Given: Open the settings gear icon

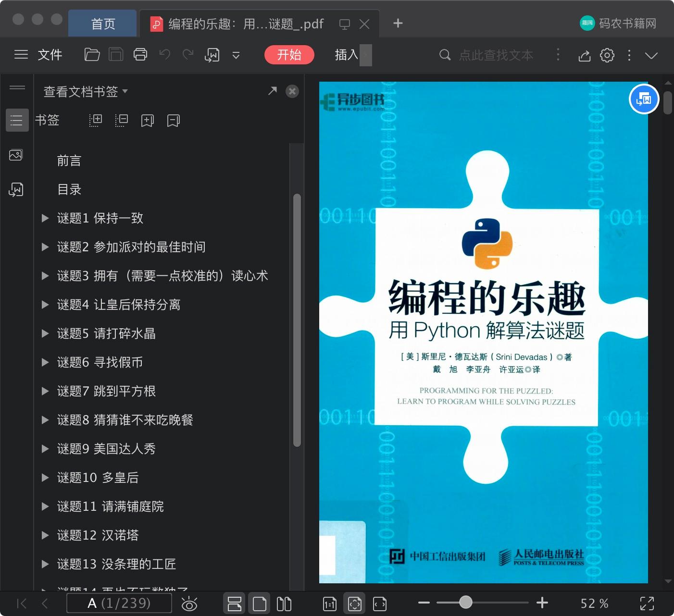Looking at the screenshot, I should (607, 55).
